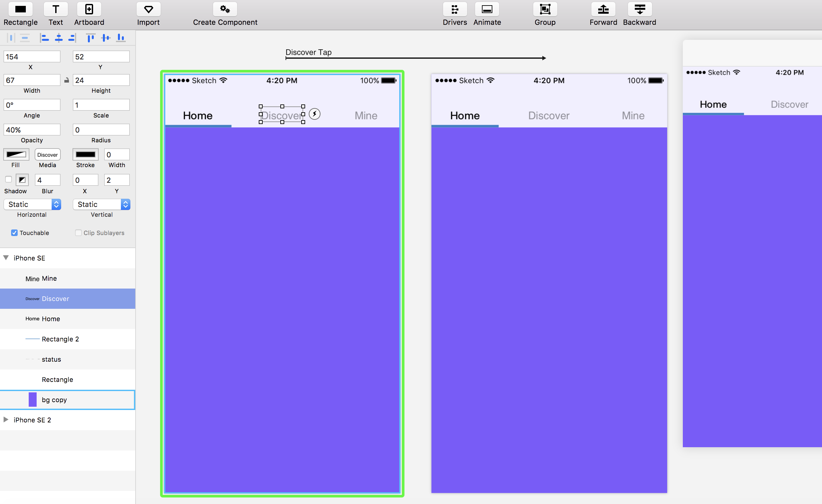
Task: Click the Discover Media button
Action: pyautogui.click(x=47, y=155)
